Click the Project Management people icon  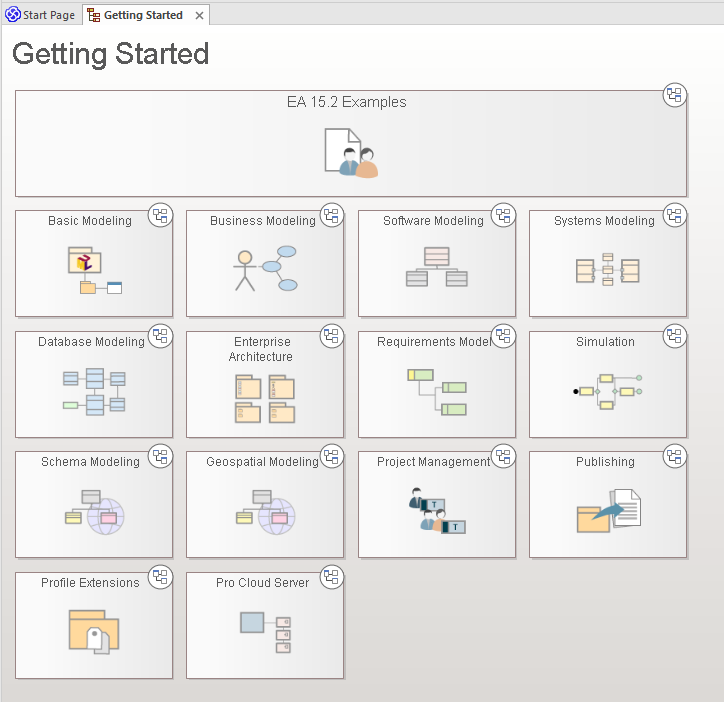tap(437, 510)
